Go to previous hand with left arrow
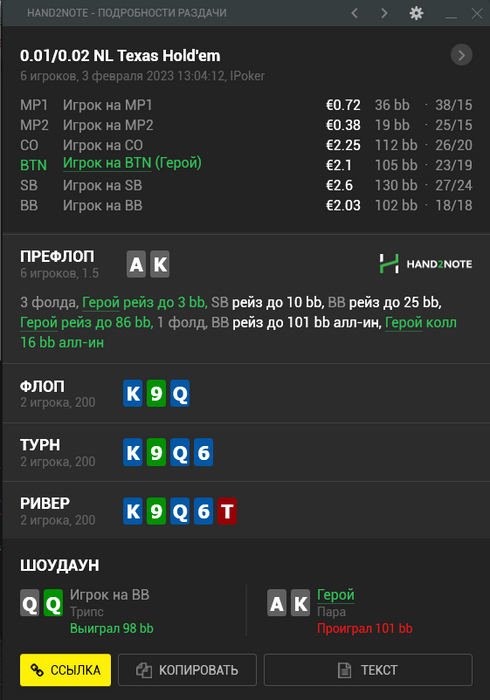The width and height of the screenshot is (490, 700). (x=355, y=13)
